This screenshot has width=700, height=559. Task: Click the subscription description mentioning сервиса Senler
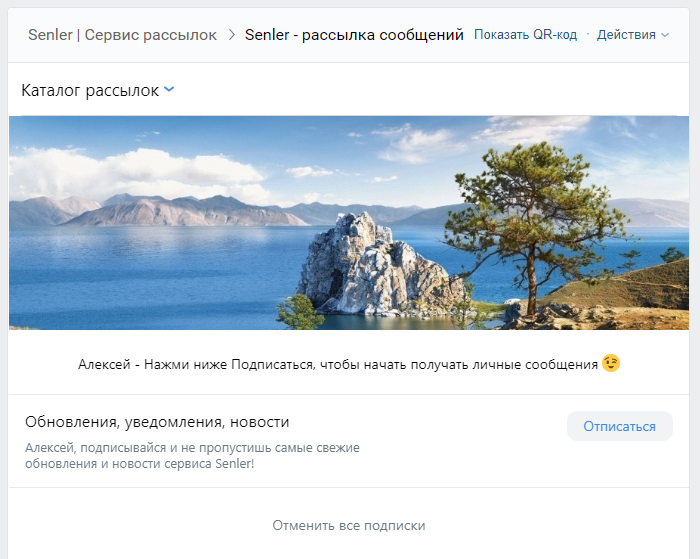(x=192, y=456)
